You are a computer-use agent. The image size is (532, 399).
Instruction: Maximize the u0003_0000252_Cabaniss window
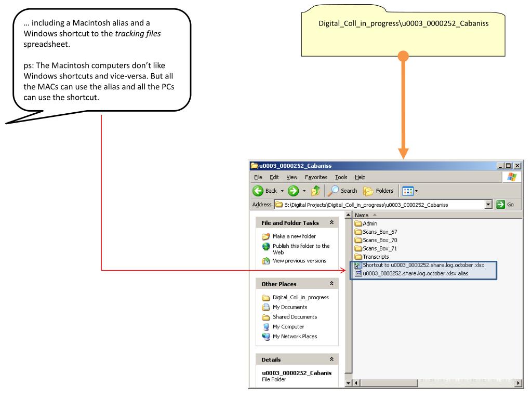(508, 166)
